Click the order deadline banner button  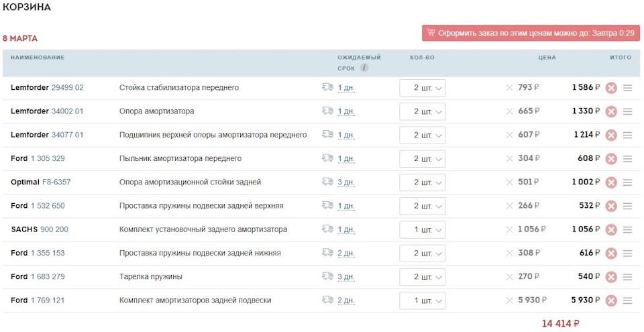point(531,33)
